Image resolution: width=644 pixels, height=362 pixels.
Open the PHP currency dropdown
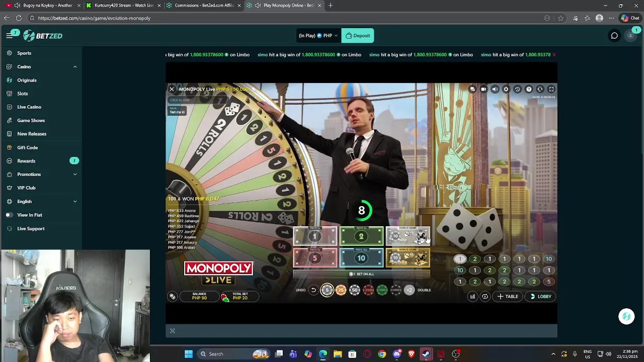318,36
